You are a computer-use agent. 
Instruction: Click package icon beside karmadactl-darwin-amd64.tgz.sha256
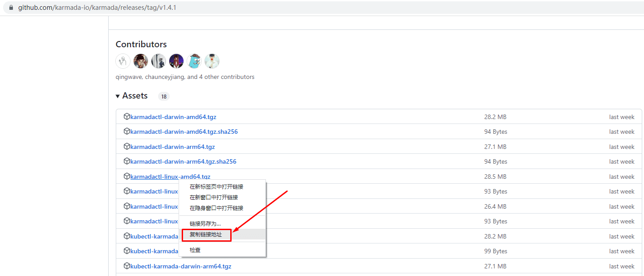point(127,132)
